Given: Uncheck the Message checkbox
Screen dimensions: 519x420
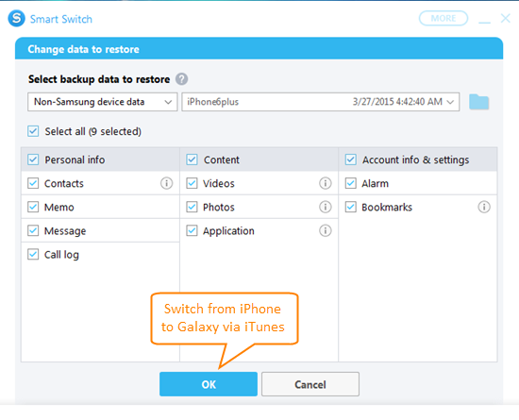Looking at the screenshot, I should (x=33, y=230).
